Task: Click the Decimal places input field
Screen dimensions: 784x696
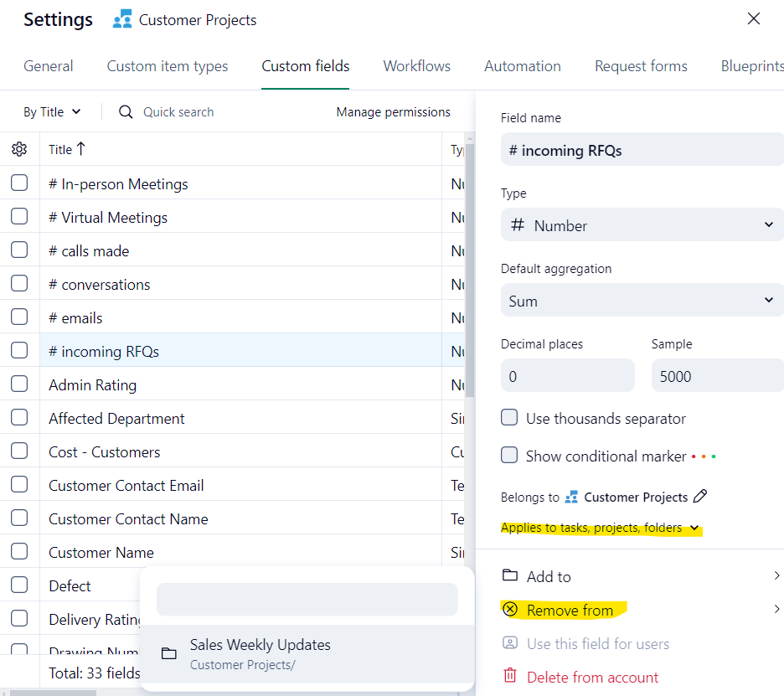Action: click(x=567, y=376)
